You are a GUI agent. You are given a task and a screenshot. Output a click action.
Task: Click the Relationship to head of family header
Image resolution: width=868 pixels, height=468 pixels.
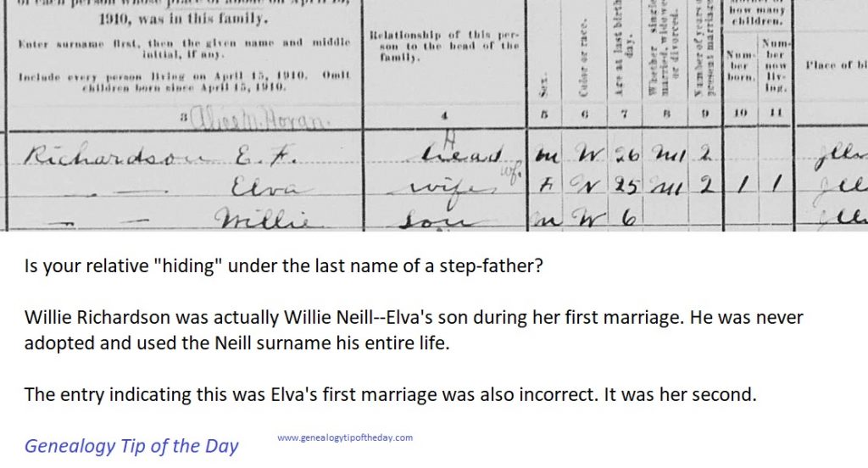tap(446, 46)
